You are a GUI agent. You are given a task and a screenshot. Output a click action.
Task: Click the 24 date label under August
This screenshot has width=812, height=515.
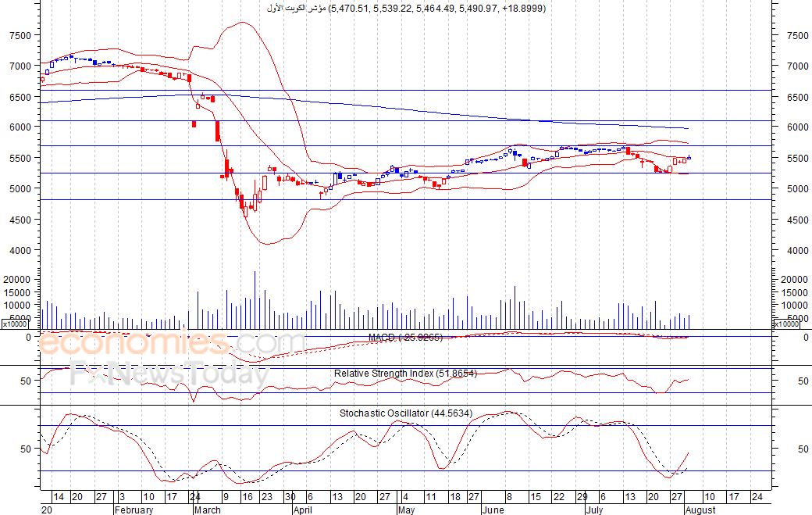pyautogui.click(x=757, y=496)
